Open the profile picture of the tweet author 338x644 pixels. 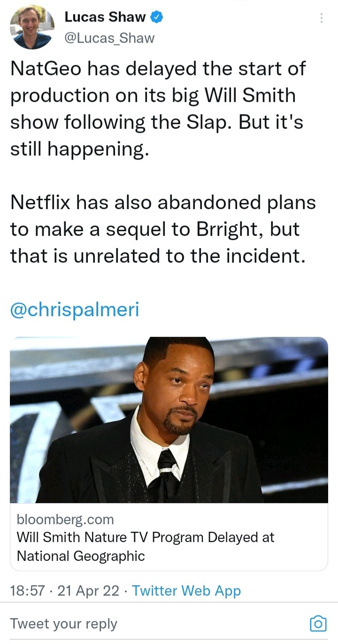(x=31, y=26)
